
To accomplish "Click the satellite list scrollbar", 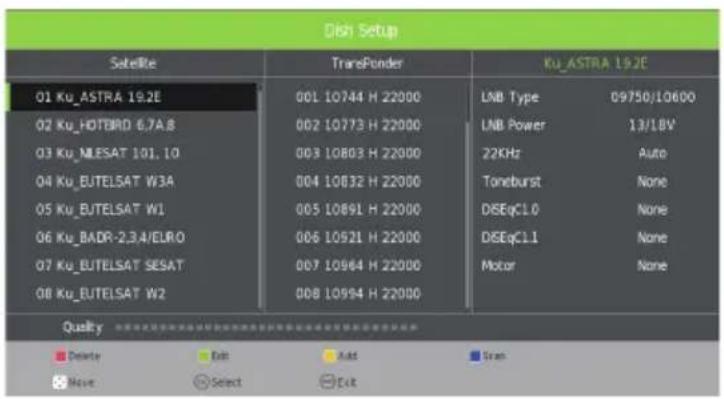I will 260,196.
